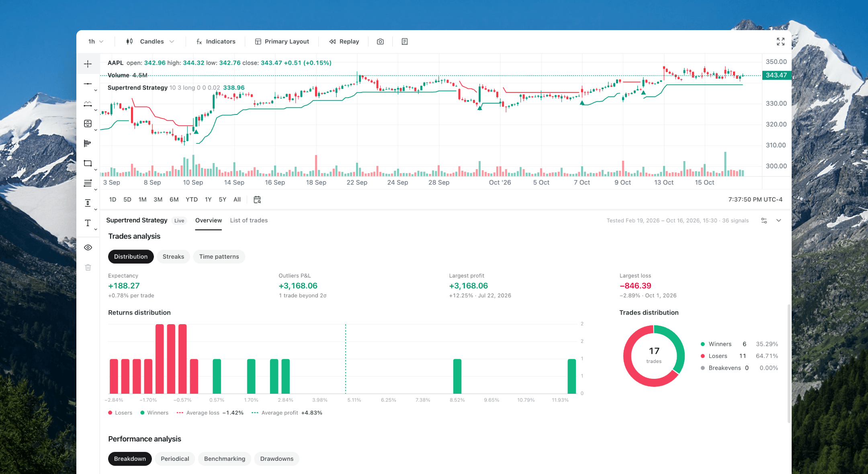Select the crosshair cursor tool

tap(88, 64)
